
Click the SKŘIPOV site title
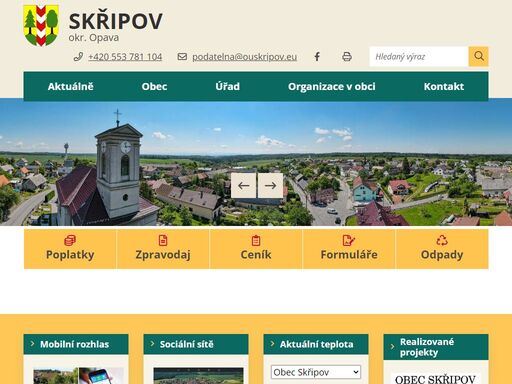pos(116,21)
